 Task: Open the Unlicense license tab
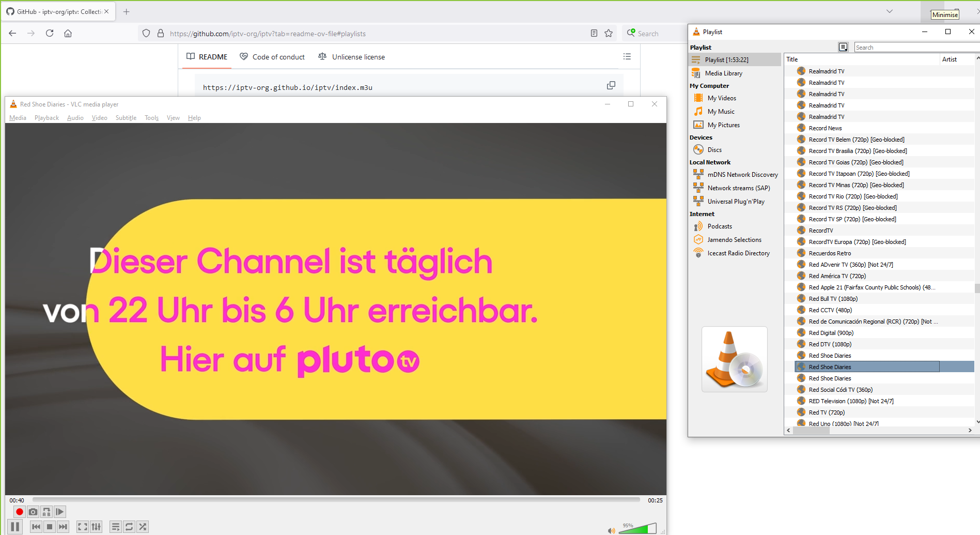pyautogui.click(x=351, y=57)
